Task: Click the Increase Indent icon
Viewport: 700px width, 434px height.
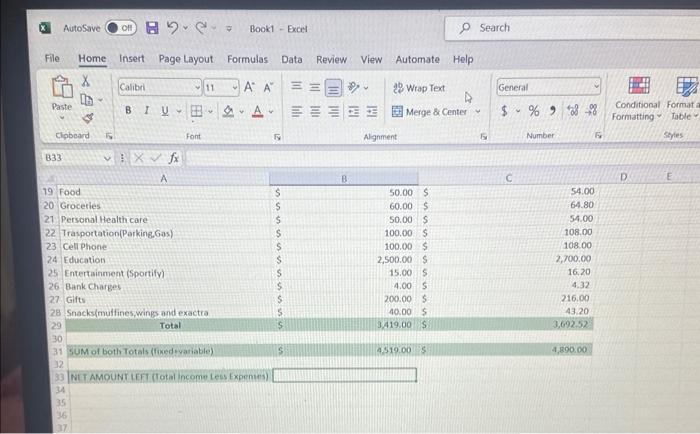Action: 372,111
